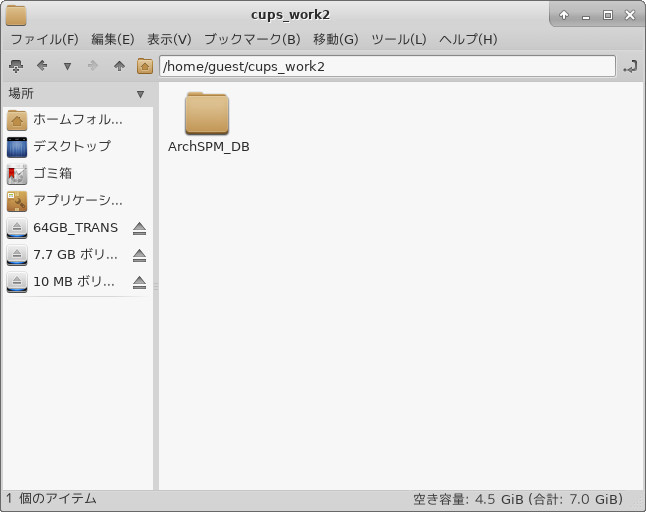The height and width of the screenshot is (512, 646).
Task: Open the ヘルプ(H) menu
Action: (468, 39)
